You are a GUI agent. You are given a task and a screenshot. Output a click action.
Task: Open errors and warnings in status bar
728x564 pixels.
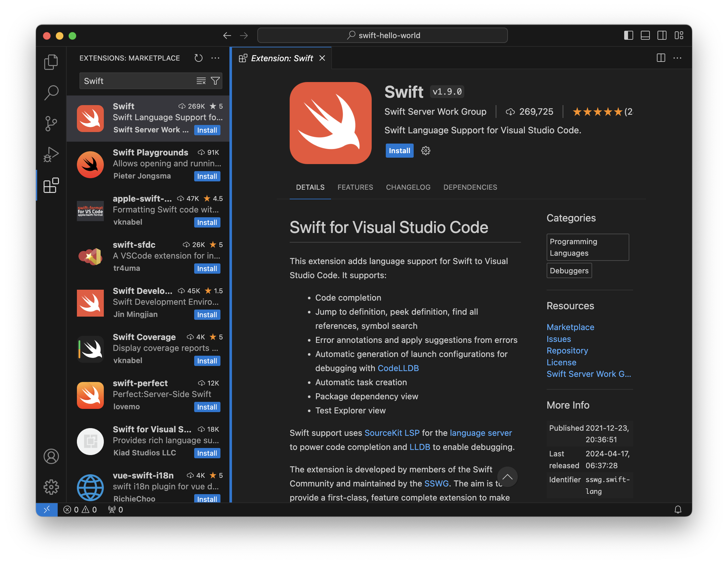pos(80,510)
